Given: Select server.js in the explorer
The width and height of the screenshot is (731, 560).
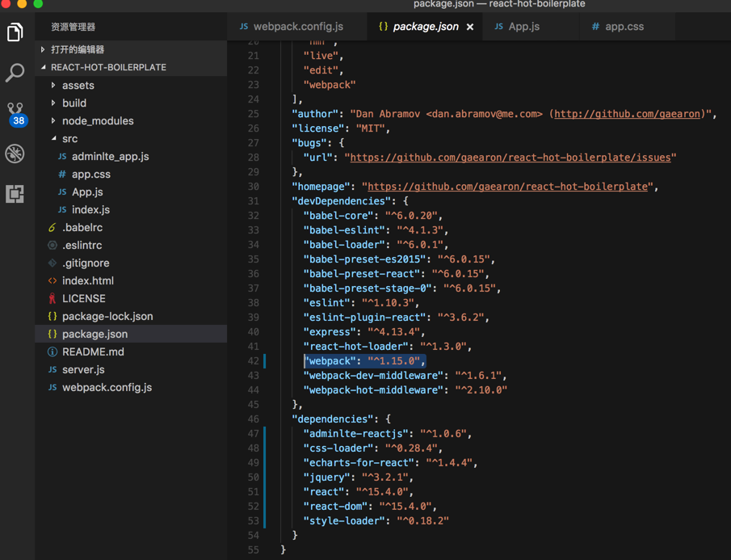Looking at the screenshot, I should [x=83, y=369].
